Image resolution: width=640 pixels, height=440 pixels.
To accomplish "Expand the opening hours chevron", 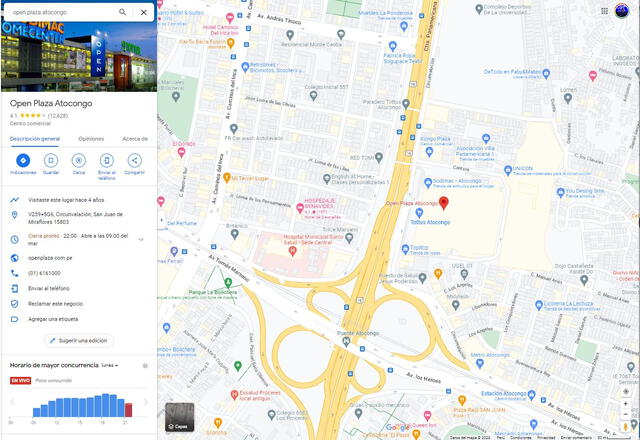I will coord(141,240).
